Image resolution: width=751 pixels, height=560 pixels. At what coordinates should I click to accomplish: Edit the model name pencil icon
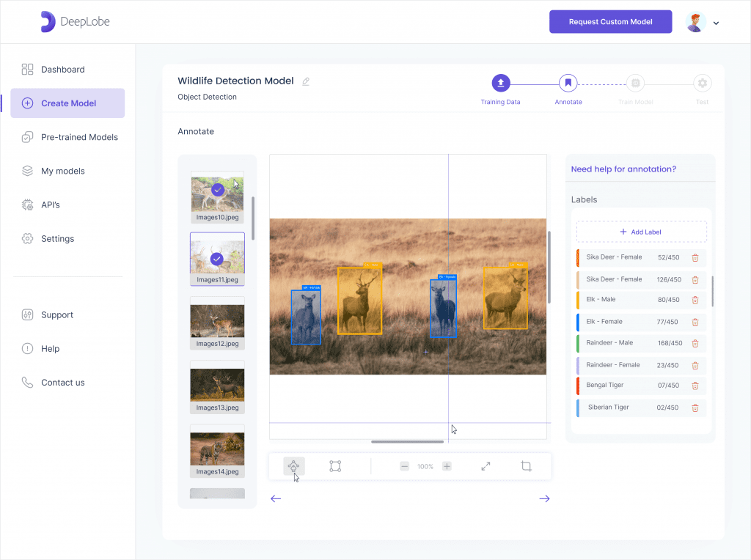[306, 81]
